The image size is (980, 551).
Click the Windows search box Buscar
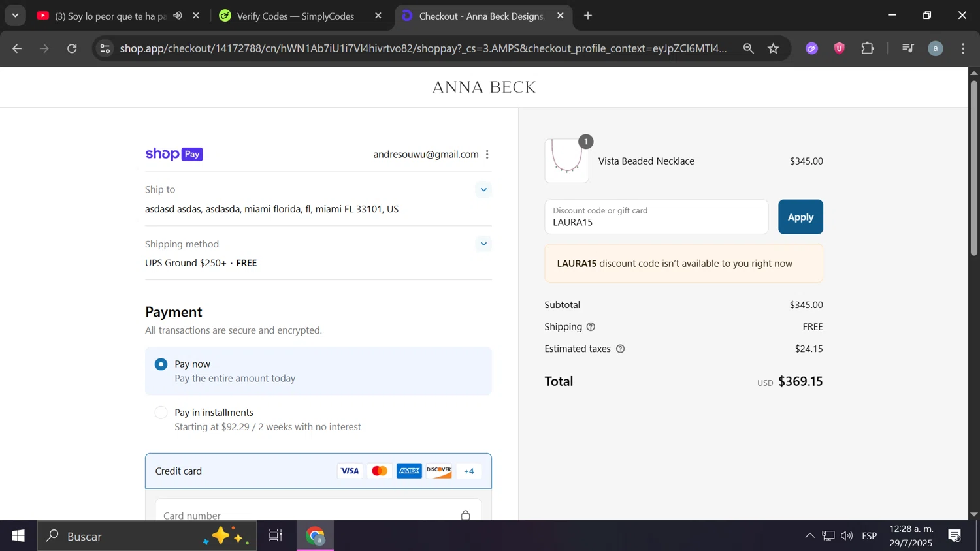(x=146, y=536)
